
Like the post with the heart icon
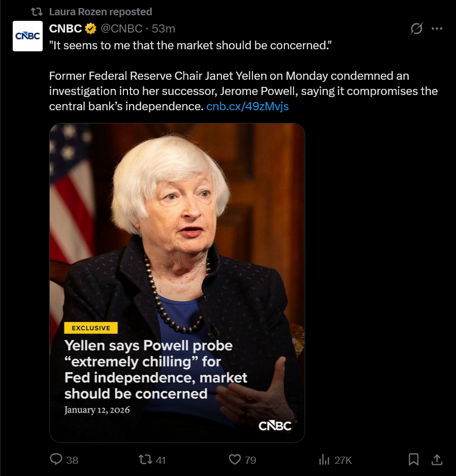235,459
